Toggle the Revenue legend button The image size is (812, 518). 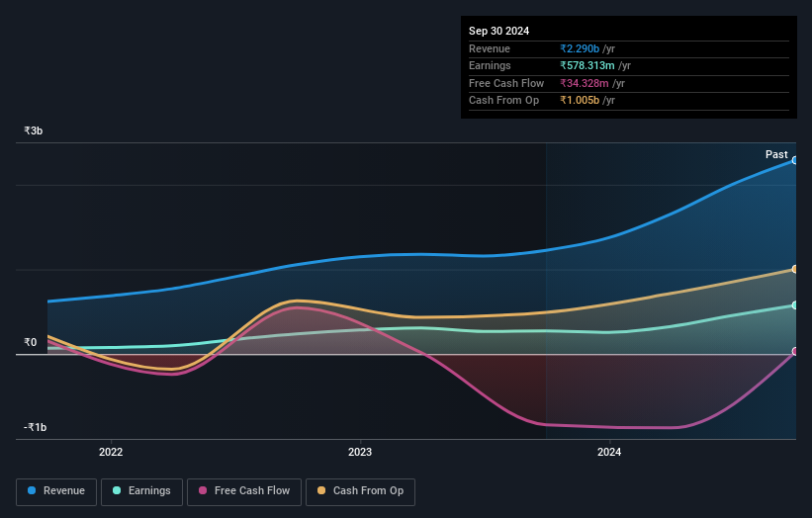[56, 491]
